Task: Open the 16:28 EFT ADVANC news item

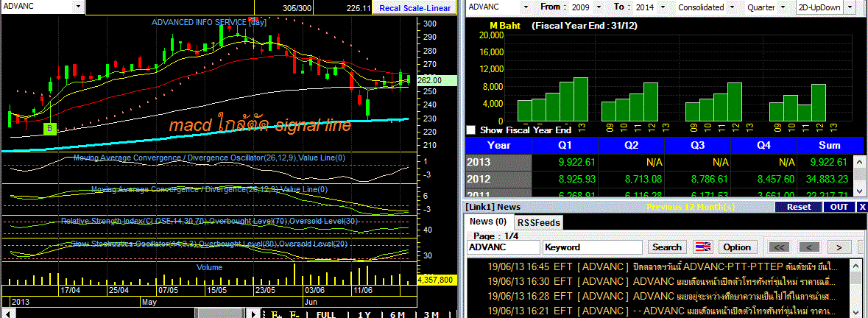Action: tap(662, 295)
